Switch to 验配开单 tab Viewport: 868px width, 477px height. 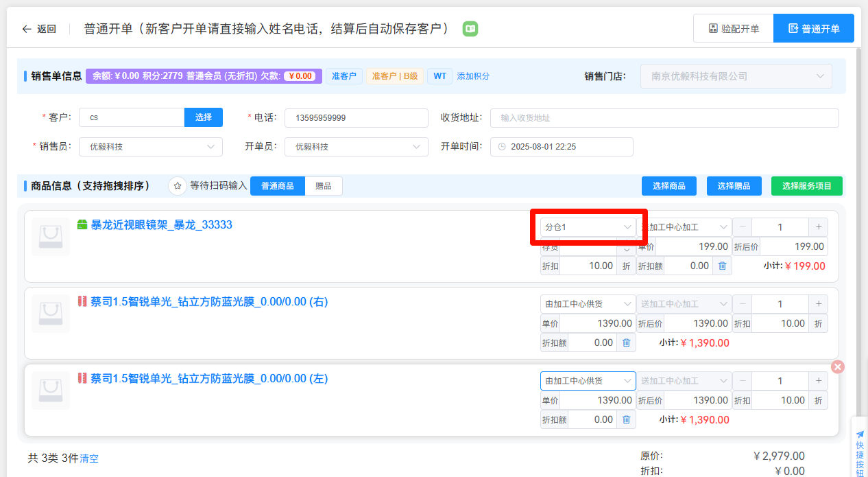click(734, 29)
